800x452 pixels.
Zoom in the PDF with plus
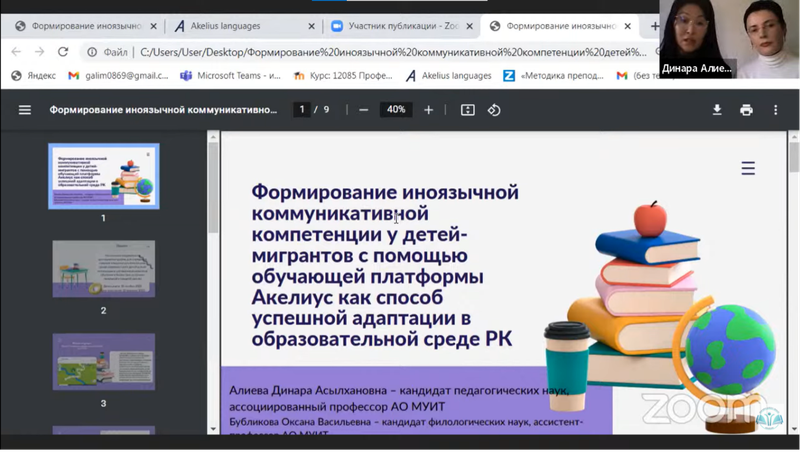point(429,110)
